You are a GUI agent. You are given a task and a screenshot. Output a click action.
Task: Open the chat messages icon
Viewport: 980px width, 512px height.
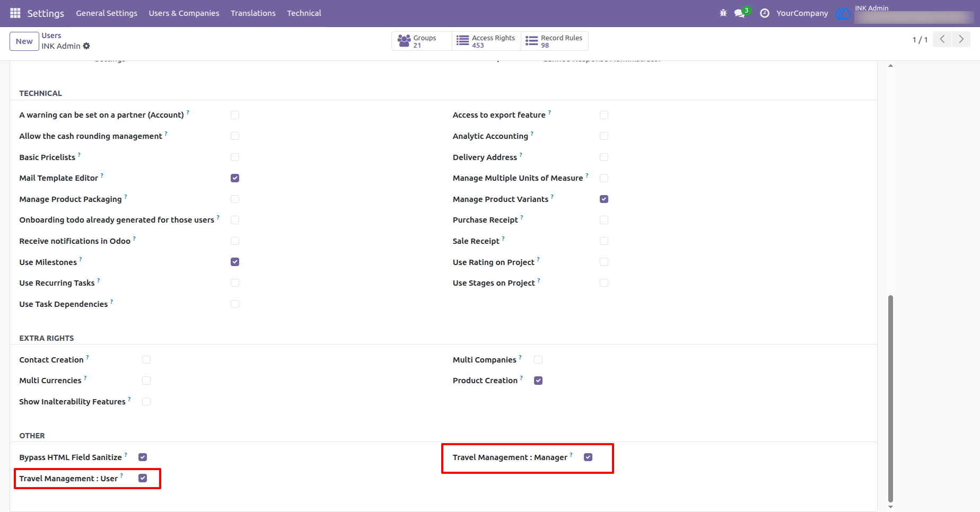(x=740, y=13)
